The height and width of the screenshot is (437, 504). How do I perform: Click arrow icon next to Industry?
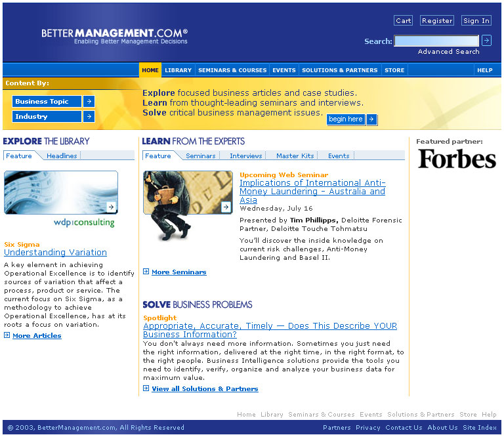pyautogui.click(x=89, y=116)
